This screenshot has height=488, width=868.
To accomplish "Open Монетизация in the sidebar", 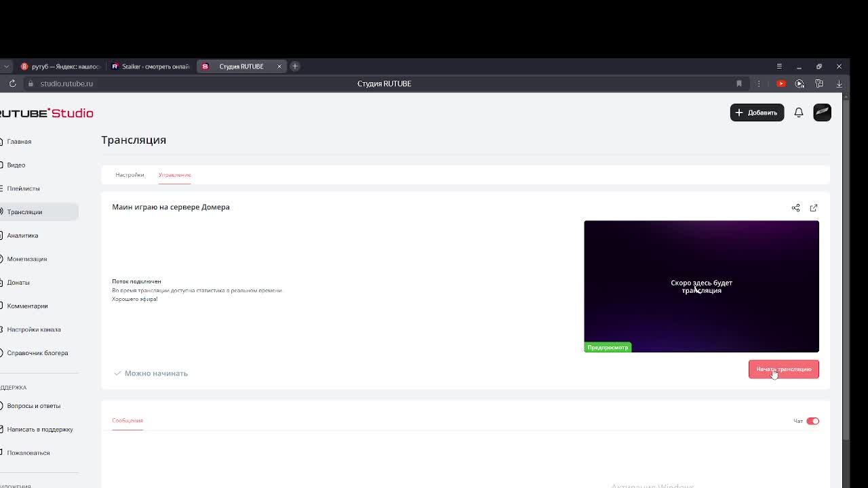I will tap(26, 259).
